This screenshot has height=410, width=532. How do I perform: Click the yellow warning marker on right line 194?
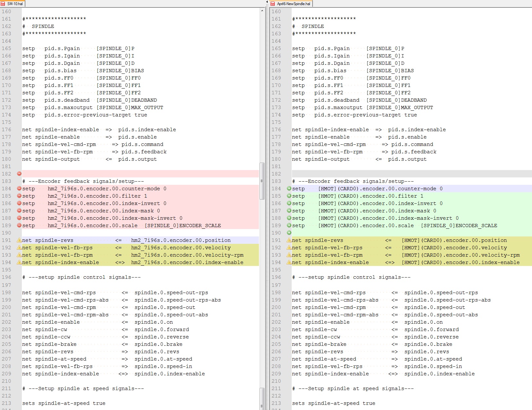pos(289,262)
